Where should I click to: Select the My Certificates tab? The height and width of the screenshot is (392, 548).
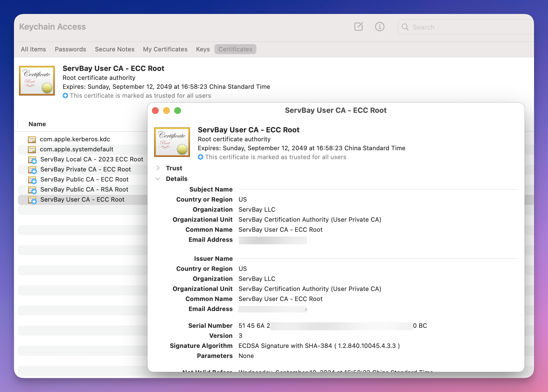(x=165, y=49)
